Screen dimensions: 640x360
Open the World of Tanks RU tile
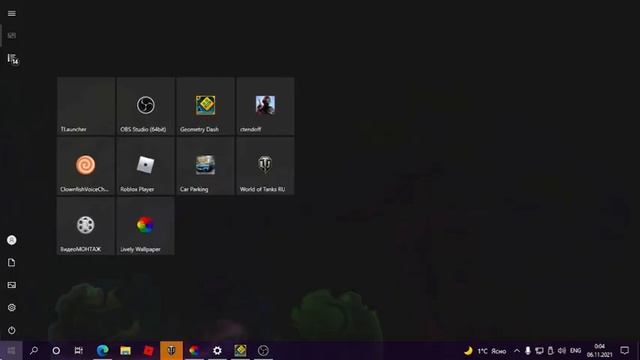click(x=265, y=166)
